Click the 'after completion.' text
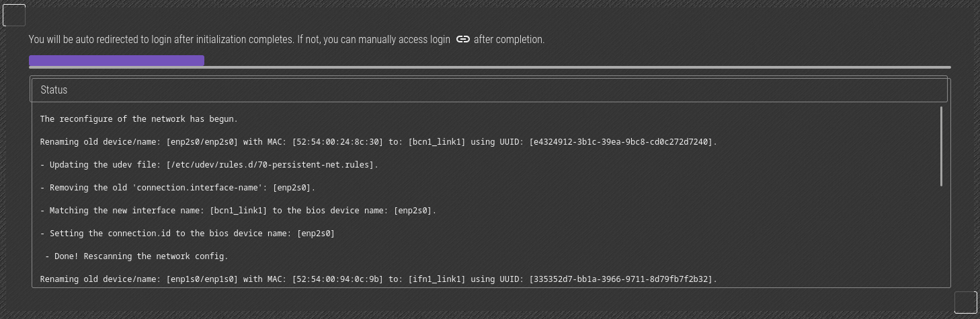This screenshot has width=980, height=319. pos(509,39)
